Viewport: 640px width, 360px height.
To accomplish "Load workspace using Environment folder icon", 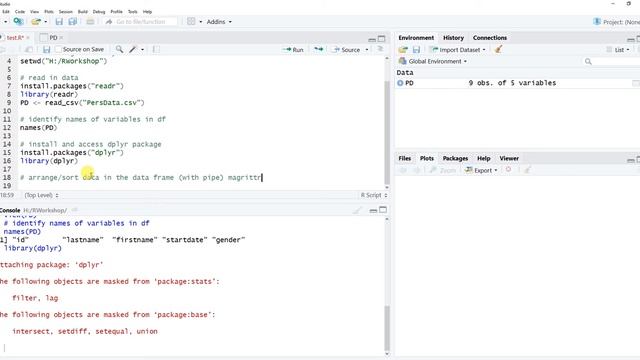I will pyautogui.click(x=403, y=49).
